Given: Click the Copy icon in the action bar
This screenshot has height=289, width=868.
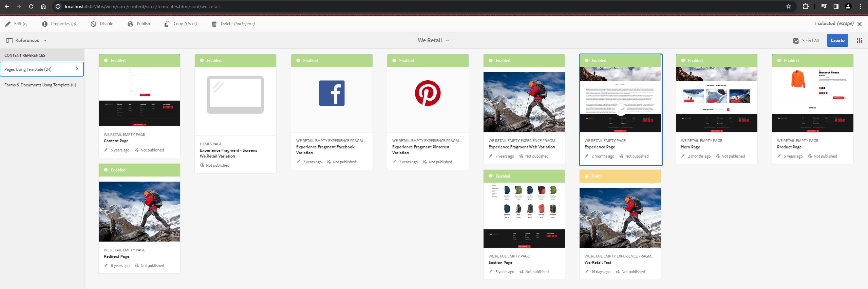Looking at the screenshot, I should tap(167, 24).
